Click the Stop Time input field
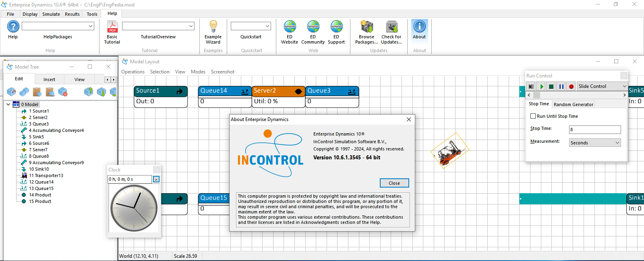Screen dimensions: 644x261 (595, 129)
